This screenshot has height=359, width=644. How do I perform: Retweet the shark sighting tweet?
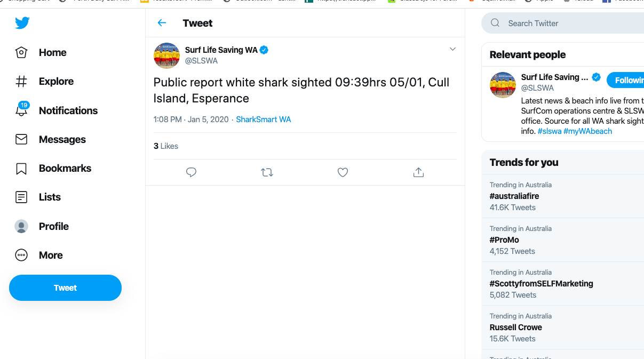point(267,172)
